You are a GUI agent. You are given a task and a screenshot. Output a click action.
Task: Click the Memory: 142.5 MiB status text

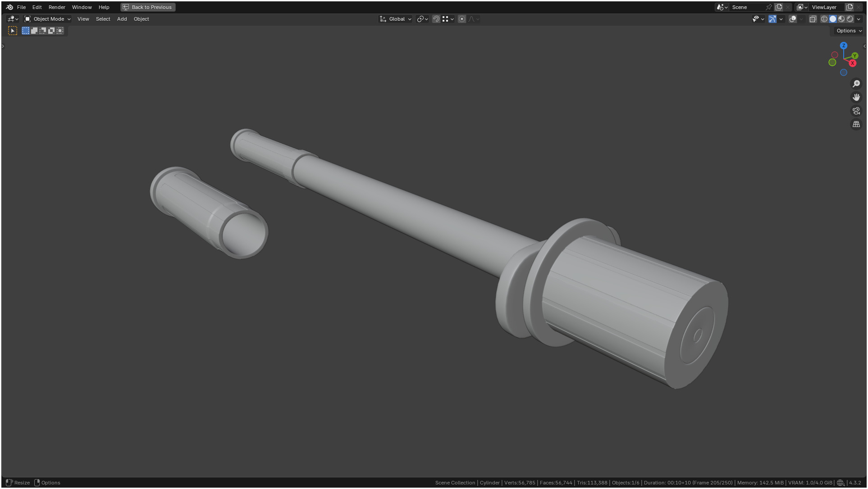(x=760, y=483)
